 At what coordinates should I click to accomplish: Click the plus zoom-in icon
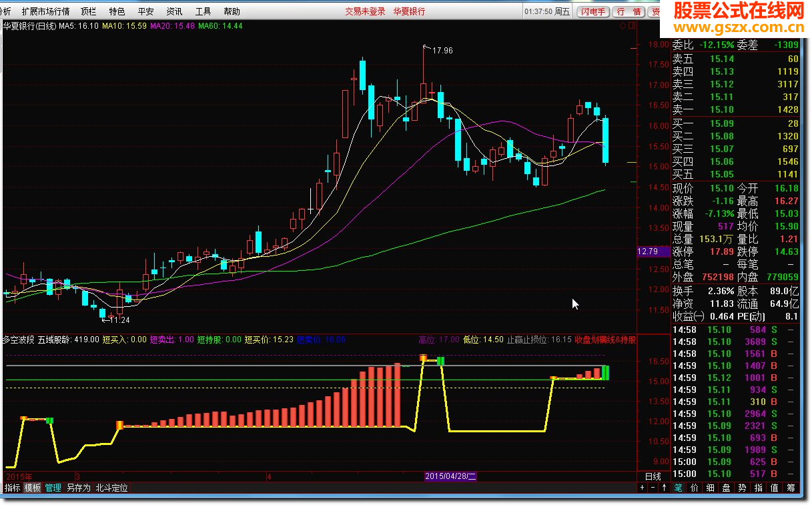tap(642, 488)
